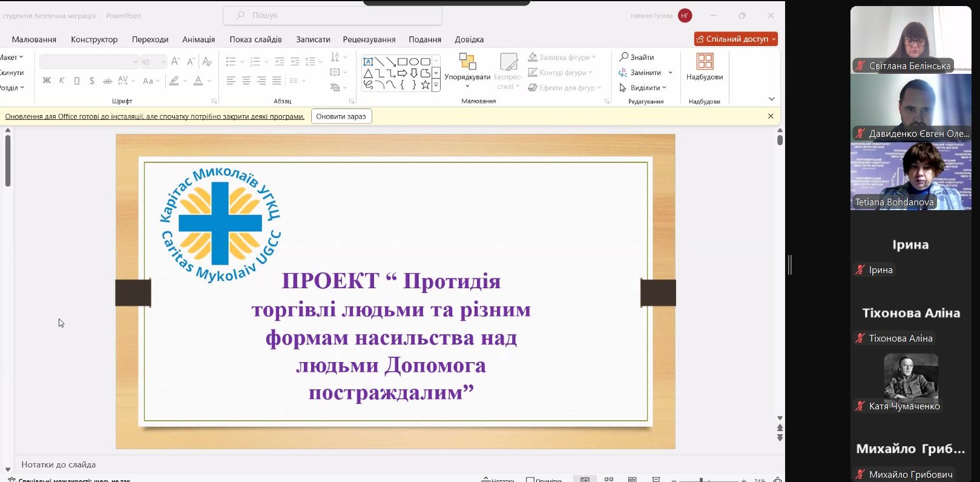Open the font color A swatch
The height and width of the screenshot is (482, 980).
coord(198,81)
